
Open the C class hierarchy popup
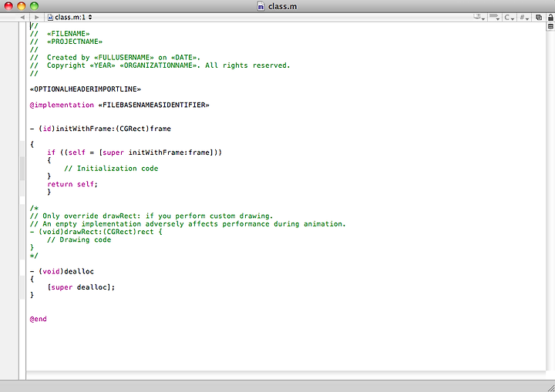click(x=509, y=17)
